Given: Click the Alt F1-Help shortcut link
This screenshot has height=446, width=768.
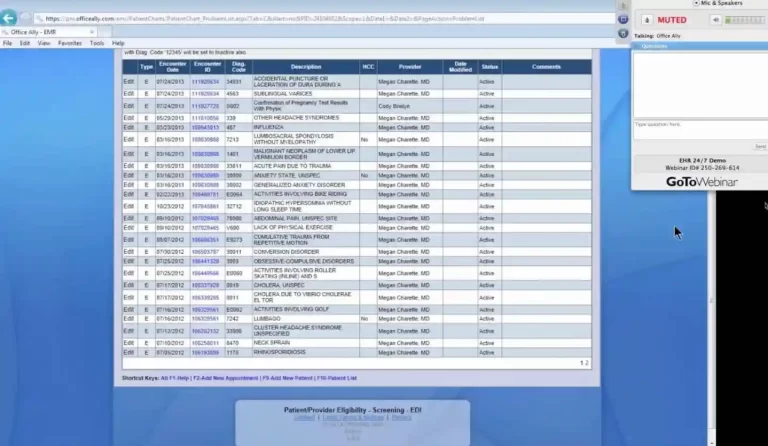Looking at the screenshot, I should coord(175,378).
